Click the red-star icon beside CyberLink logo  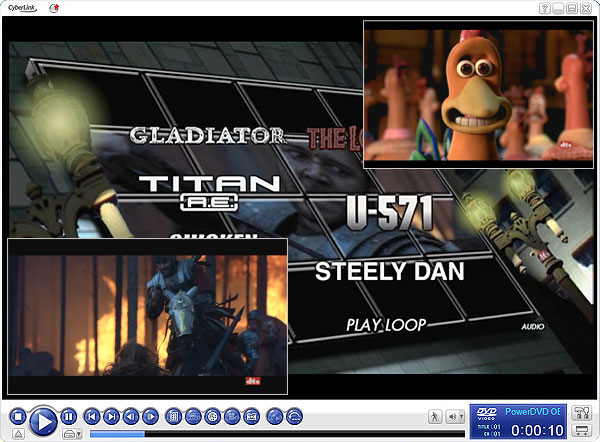[54, 8]
